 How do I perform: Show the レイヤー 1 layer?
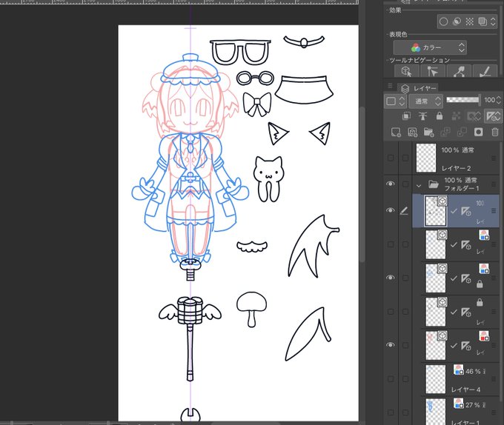point(391,412)
